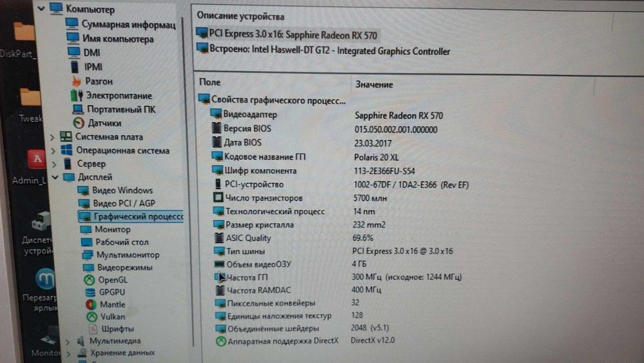Click the Разгон flame icon
The height and width of the screenshot is (363, 644).
(77, 81)
